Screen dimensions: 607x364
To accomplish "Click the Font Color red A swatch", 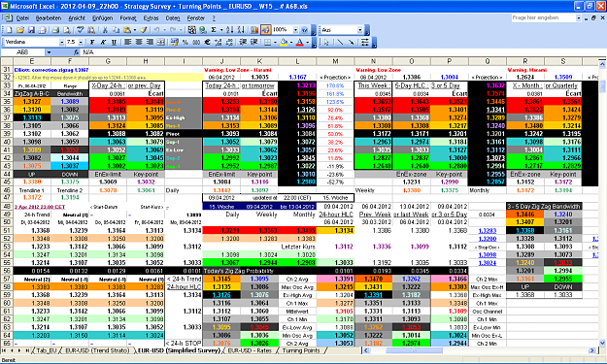I will [x=300, y=42].
